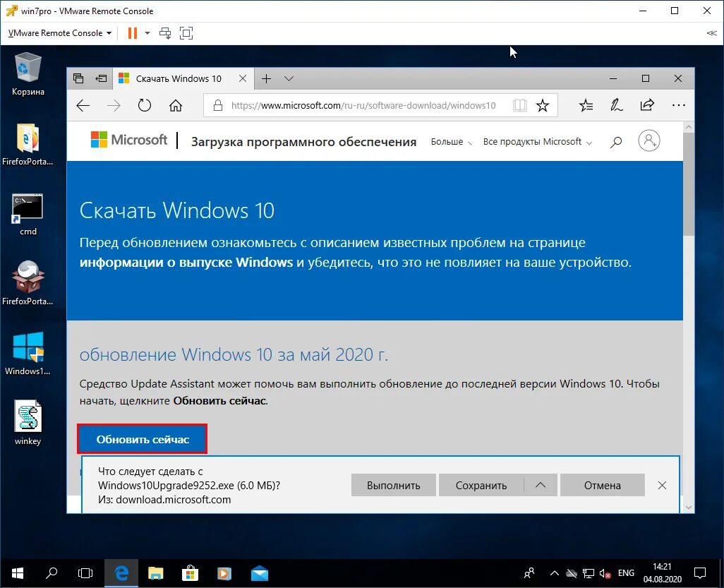Screen dimensions: 724x588
Task: Click the muted volume tray icon
Action: [605, 573]
